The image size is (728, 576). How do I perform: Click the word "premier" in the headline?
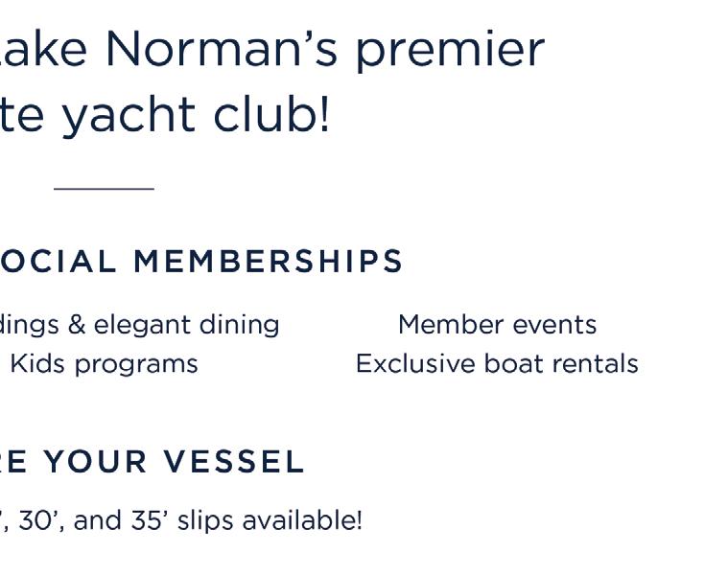pos(450,51)
